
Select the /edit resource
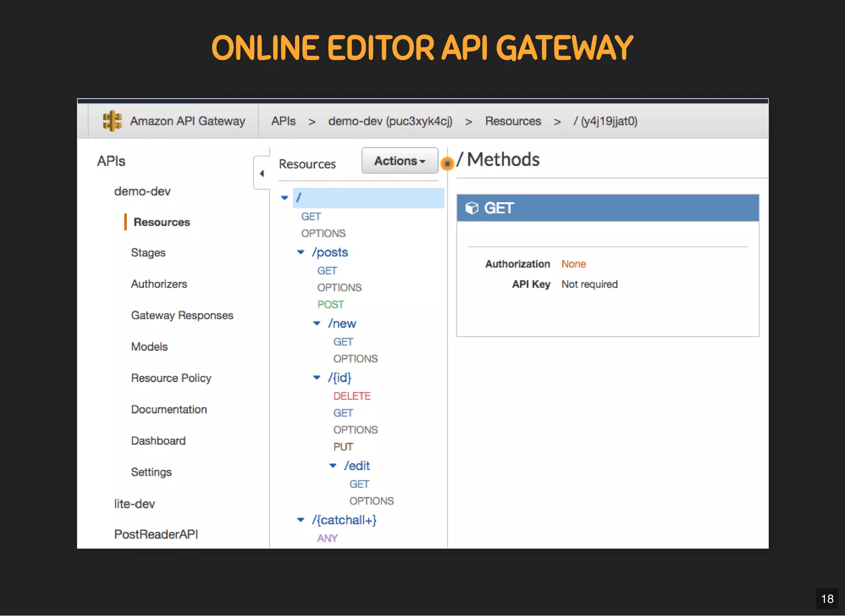click(x=357, y=465)
